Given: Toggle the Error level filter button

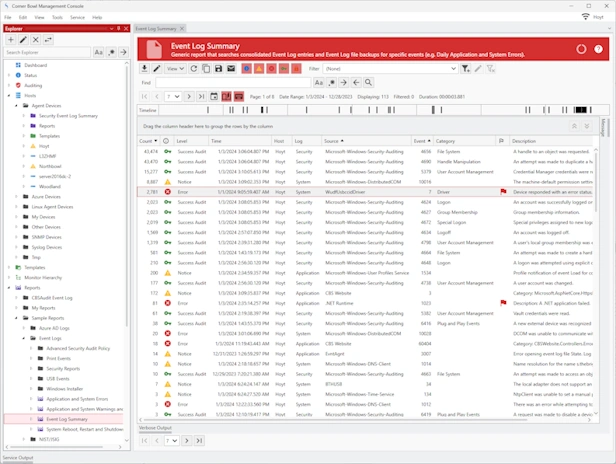Looking at the screenshot, I should click(x=273, y=68).
